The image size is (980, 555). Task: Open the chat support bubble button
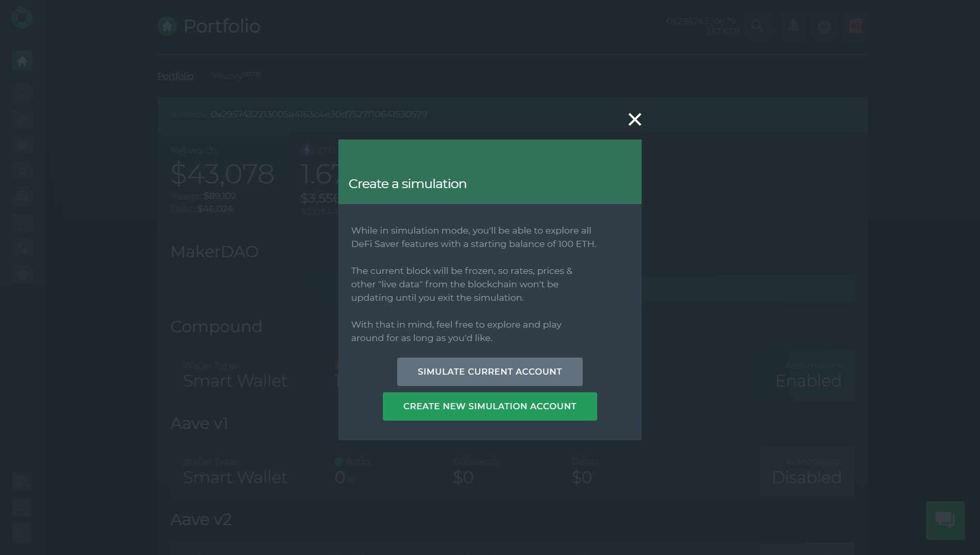945,520
